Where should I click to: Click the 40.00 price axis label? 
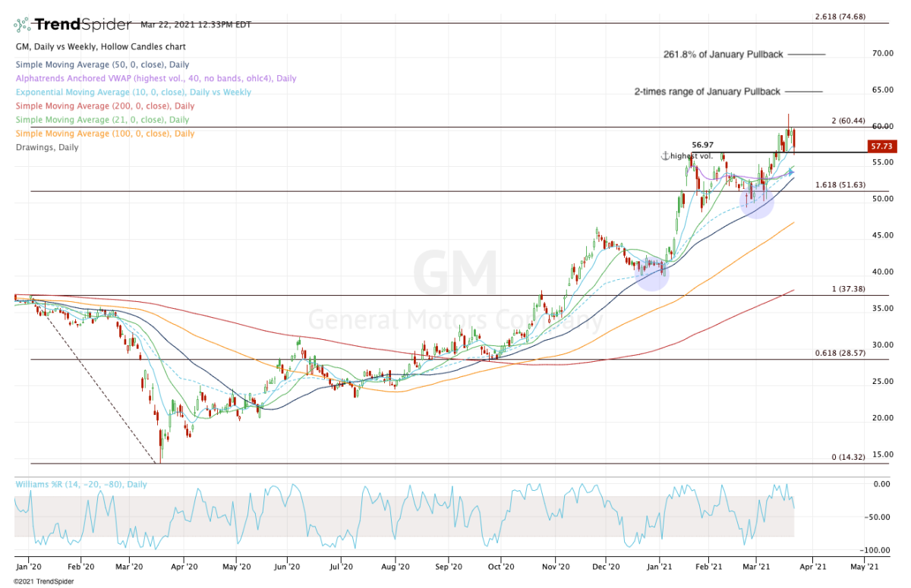click(882, 272)
